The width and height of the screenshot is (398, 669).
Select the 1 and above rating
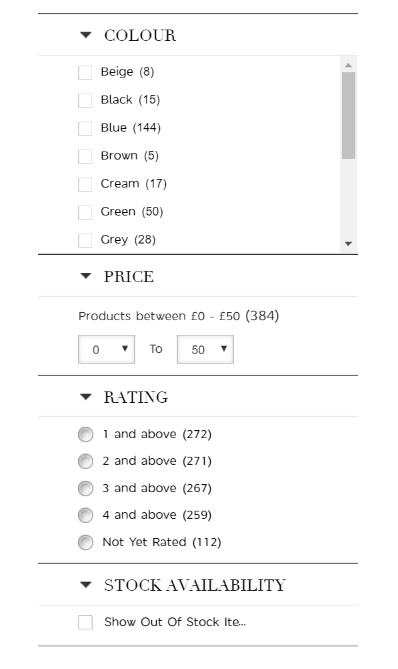85,434
